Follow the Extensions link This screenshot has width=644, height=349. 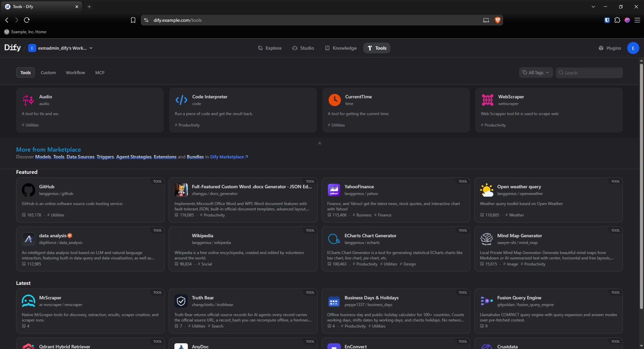pyautogui.click(x=165, y=157)
